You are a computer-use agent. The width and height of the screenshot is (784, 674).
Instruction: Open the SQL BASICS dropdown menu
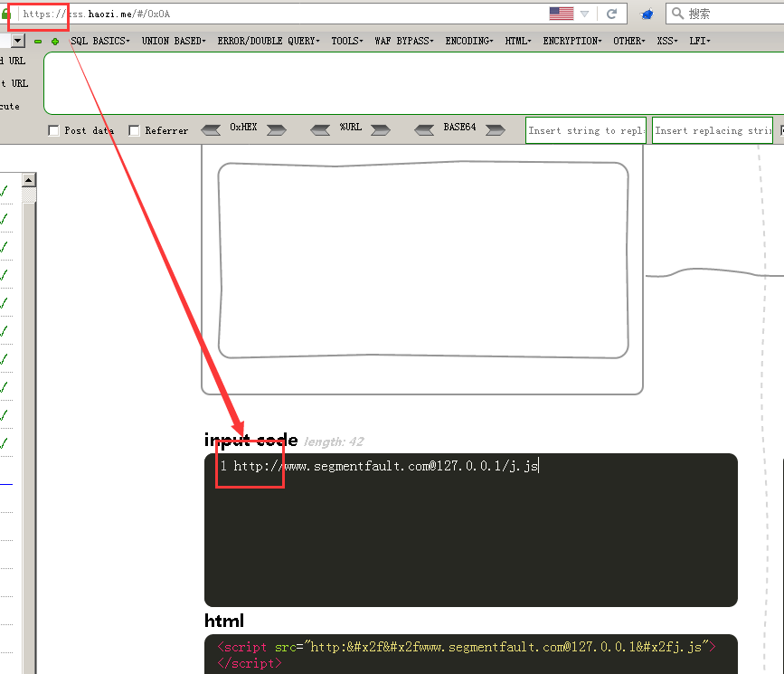coord(99,41)
